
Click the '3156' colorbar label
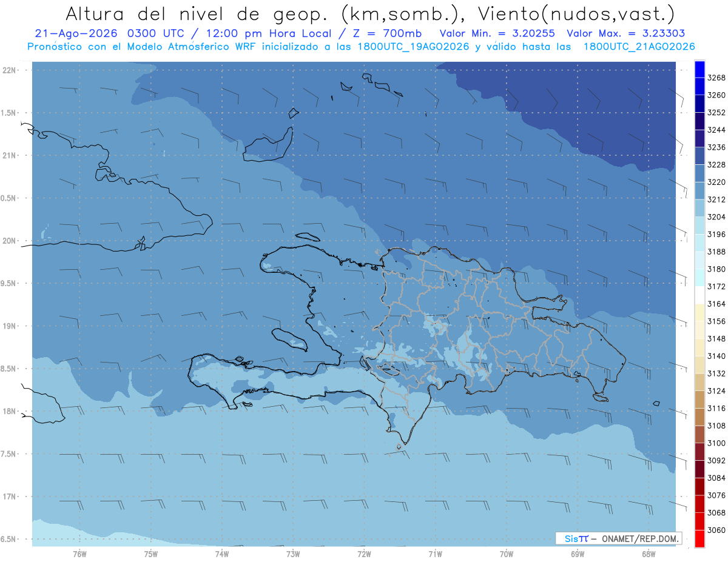tap(716, 321)
